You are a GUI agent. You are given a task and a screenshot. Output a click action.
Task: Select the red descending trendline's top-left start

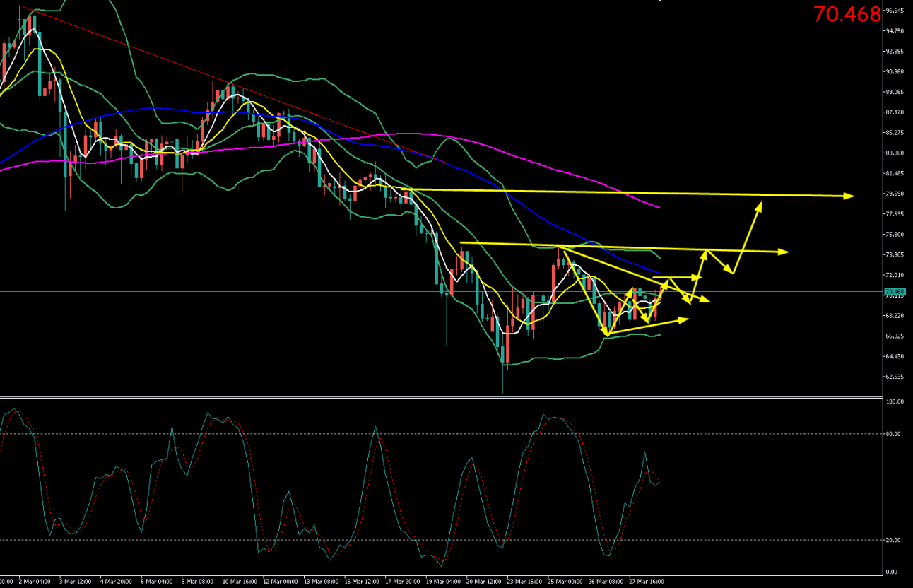tap(20, 6)
